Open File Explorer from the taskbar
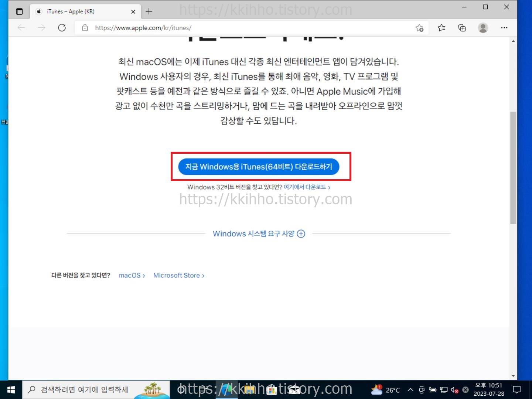532x399 pixels. [249, 390]
